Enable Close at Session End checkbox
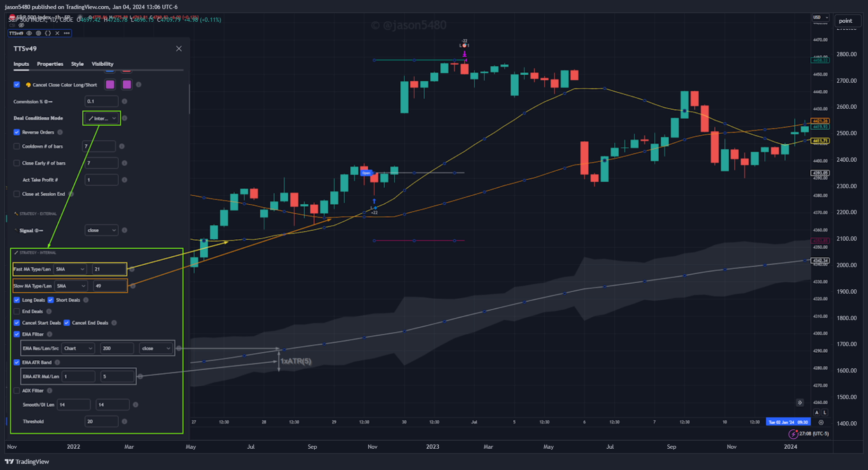The image size is (868, 470). (17, 194)
